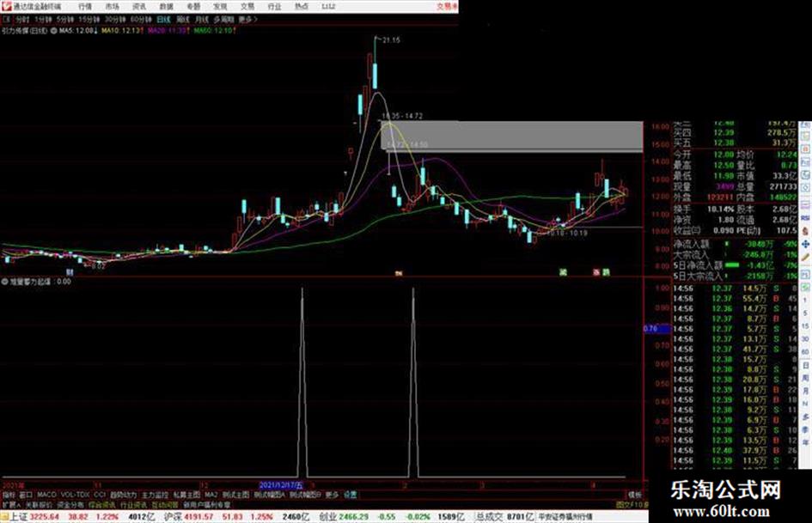This screenshot has width=812, height=523.
Task: Open the 发现 menu
Action: coord(220,7)
